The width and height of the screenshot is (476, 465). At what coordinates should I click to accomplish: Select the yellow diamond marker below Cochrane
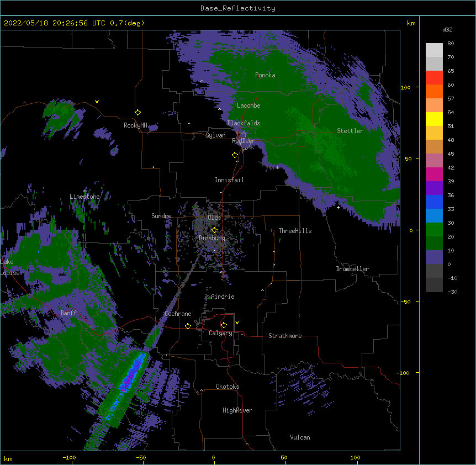tap(188, 326)
